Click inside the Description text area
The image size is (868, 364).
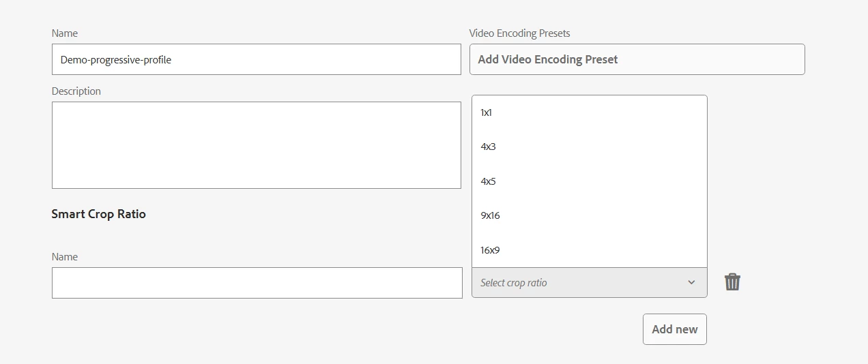tap(256, 145)
